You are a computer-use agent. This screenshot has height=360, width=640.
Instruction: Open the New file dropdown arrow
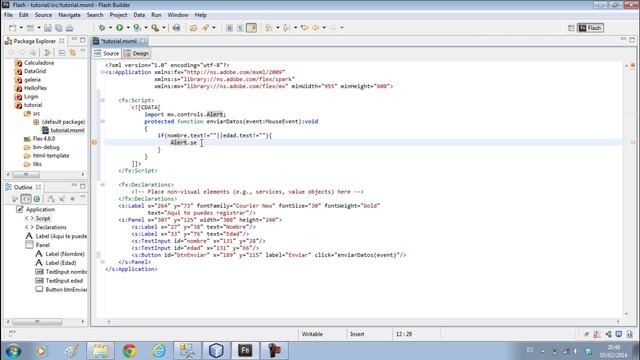(x=21, y=28)
